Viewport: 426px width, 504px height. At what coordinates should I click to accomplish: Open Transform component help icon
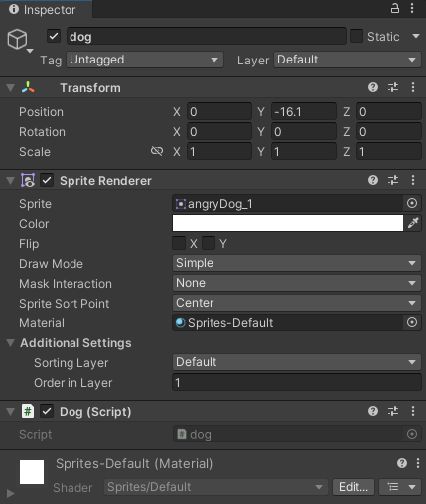[373, 87]
